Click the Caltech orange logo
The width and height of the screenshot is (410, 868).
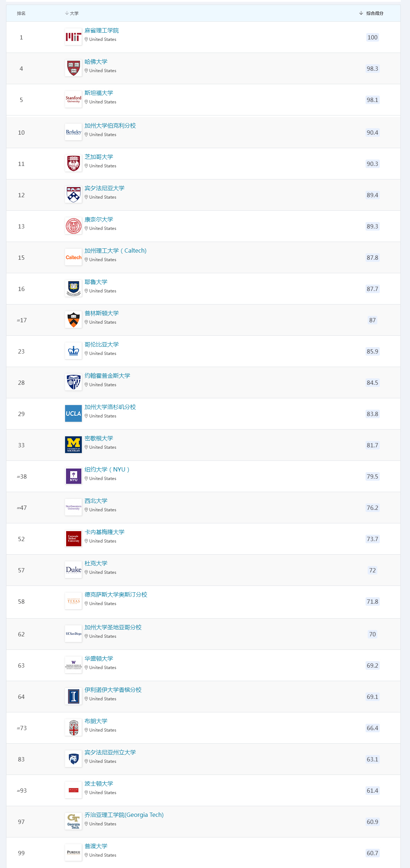[73, 257]
